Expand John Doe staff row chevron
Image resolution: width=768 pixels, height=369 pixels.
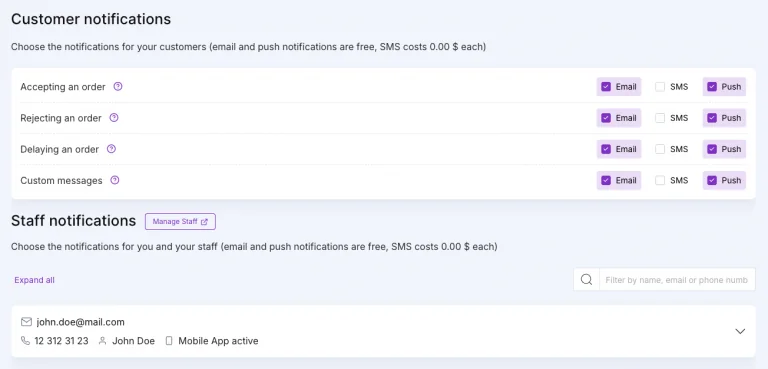[x=740, y=331]
